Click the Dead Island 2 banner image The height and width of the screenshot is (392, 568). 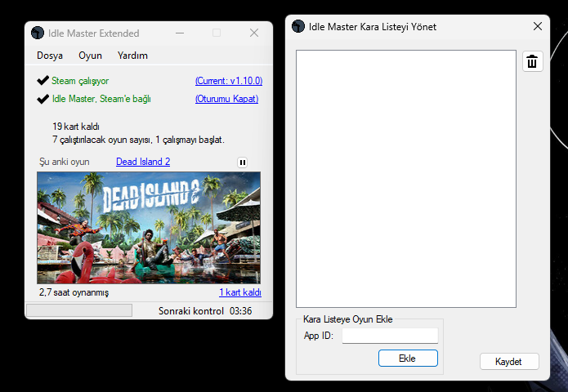pyautogui.click(x=149, y=228)
